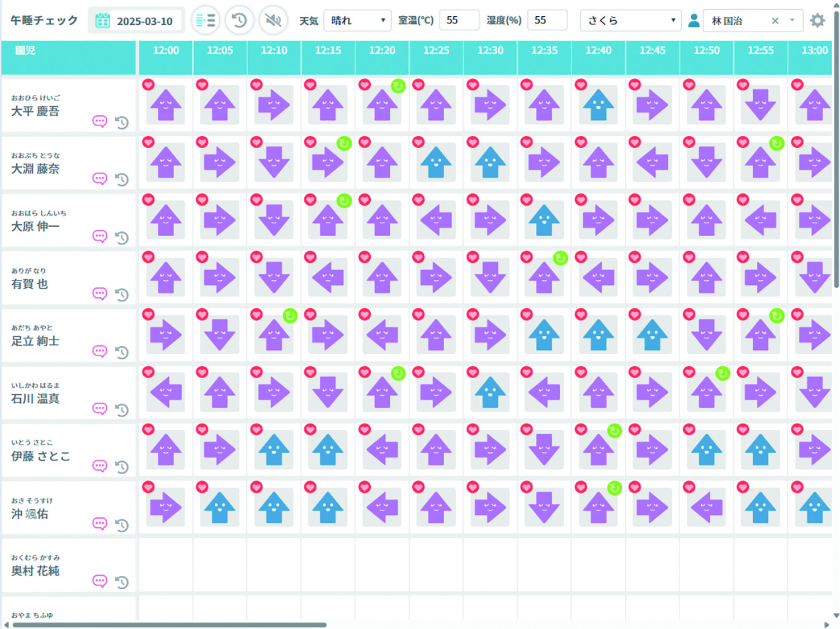The height and width of the screenshot is (629, 840).
Task: Toggle heart marker on 有賀 也 12:30 cell
Action: 473,257
